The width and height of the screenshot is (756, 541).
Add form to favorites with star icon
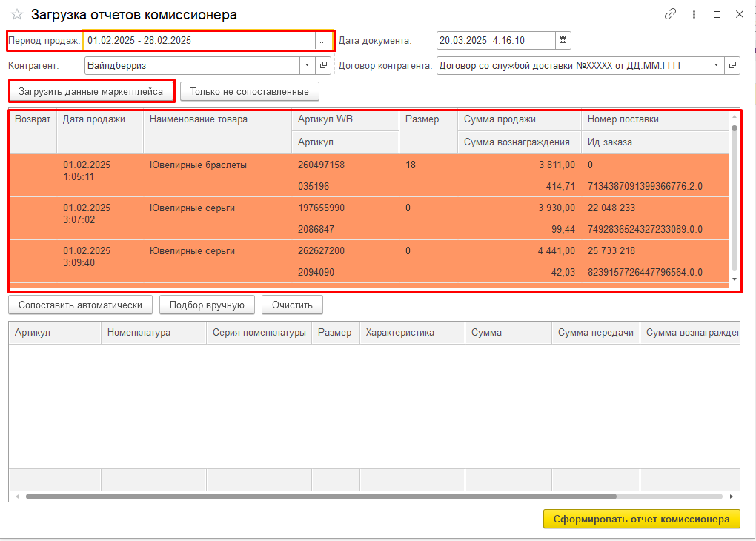click(17, 15)
